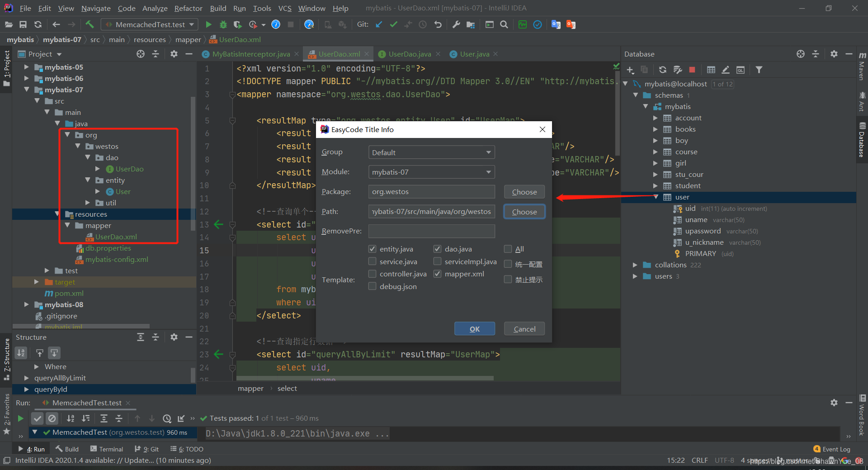Filter database objects with the funnel icon
The height and width of the screenshot is (470, 868).
(x=759, y=70)
